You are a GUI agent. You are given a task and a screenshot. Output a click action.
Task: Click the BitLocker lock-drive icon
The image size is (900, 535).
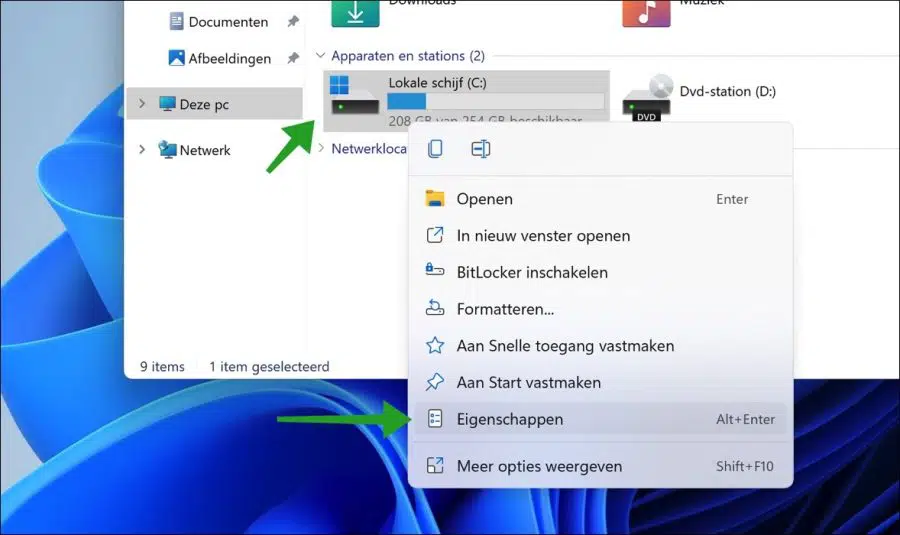click(x=435, y=269)
